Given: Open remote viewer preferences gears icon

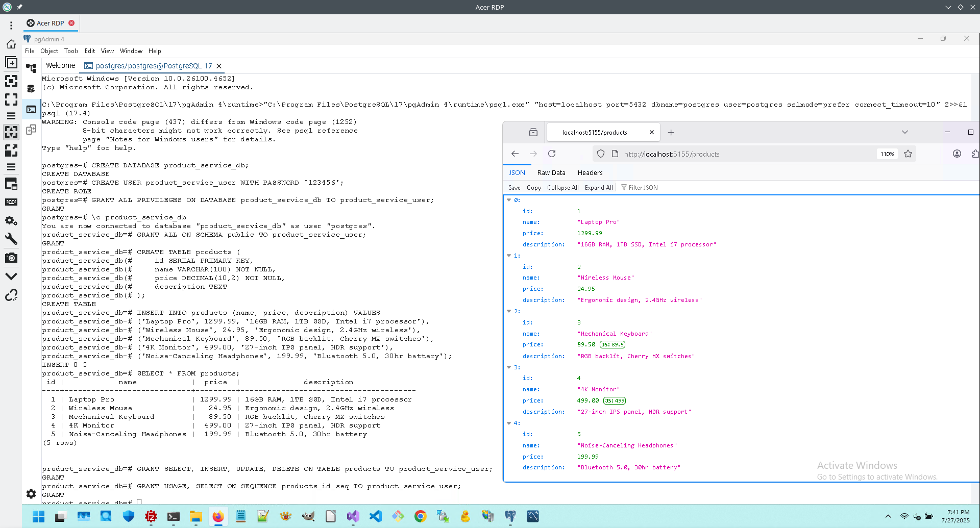Looking at the screenshot, I should [11, 220].
